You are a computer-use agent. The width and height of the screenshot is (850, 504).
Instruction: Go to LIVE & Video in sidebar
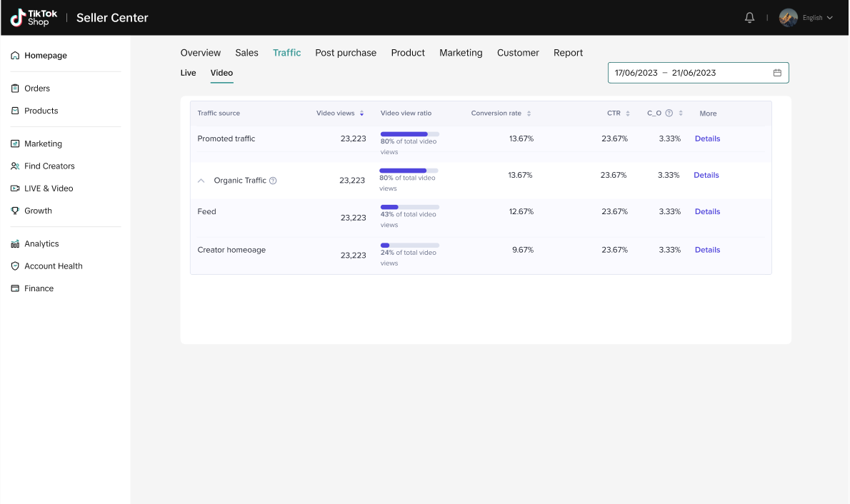pos(48,188)
